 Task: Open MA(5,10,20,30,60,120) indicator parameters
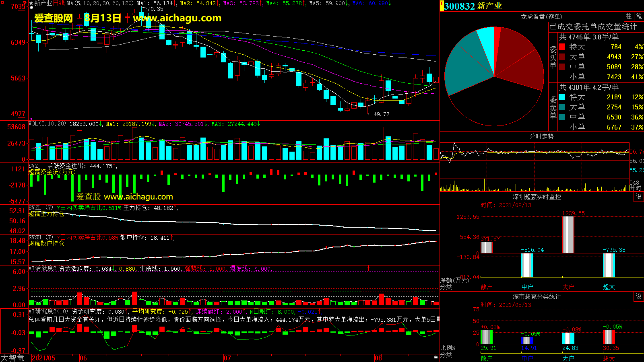pyautogui.click(x=100, y=3)
